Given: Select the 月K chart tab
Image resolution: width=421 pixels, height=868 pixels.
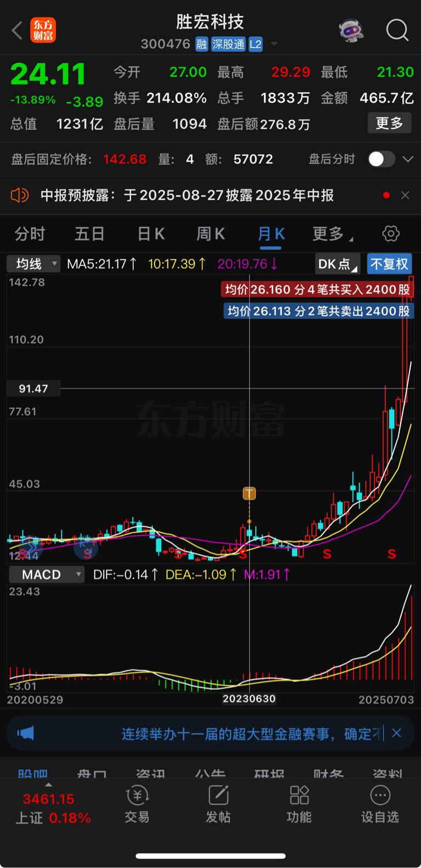Looking at the screenshot, I should click(271, 234).
